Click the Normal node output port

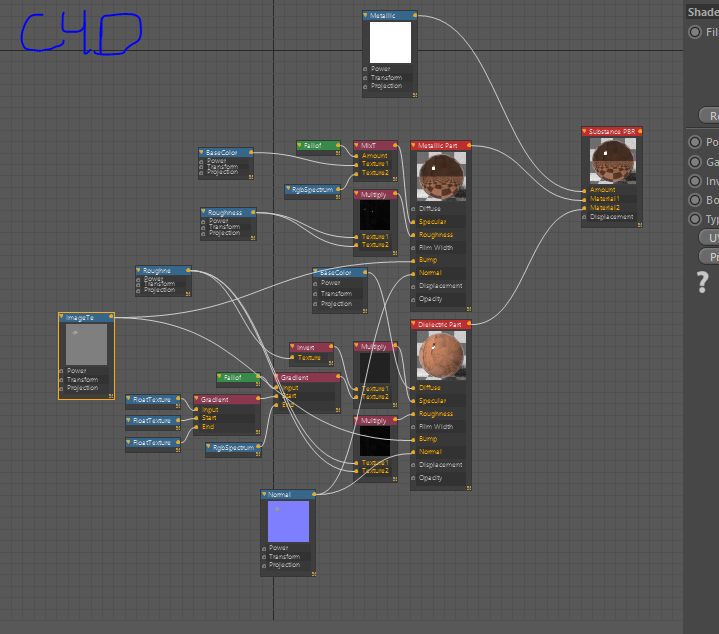[314, 494]
